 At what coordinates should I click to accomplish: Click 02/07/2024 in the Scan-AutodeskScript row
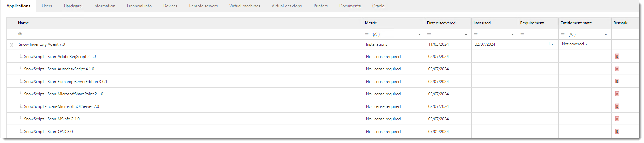[x=438, y=69]
